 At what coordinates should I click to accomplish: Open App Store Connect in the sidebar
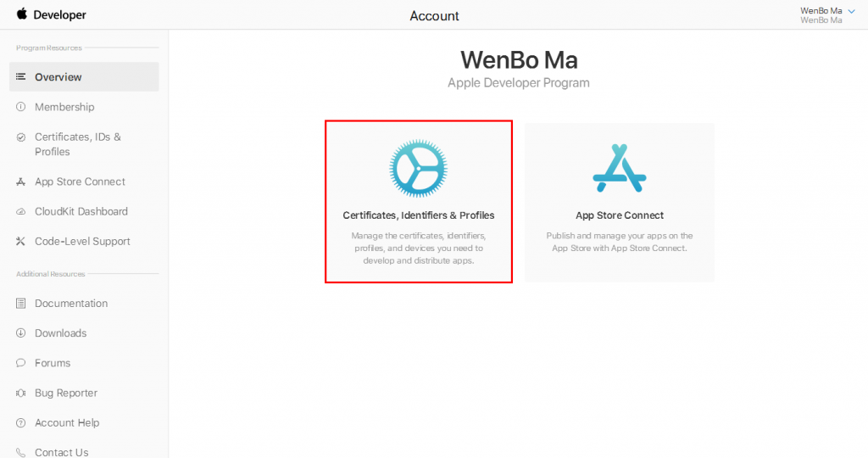(80, 182)
